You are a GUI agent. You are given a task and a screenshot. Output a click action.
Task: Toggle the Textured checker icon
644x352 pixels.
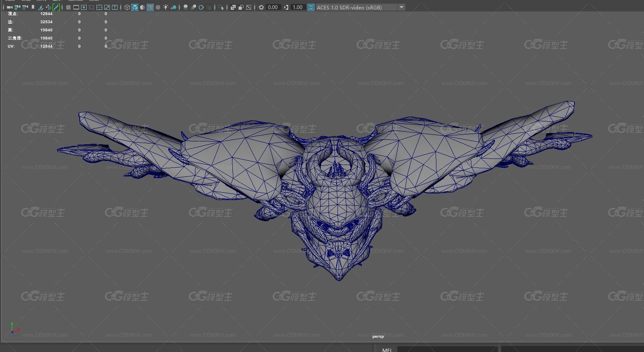point(158,7)
